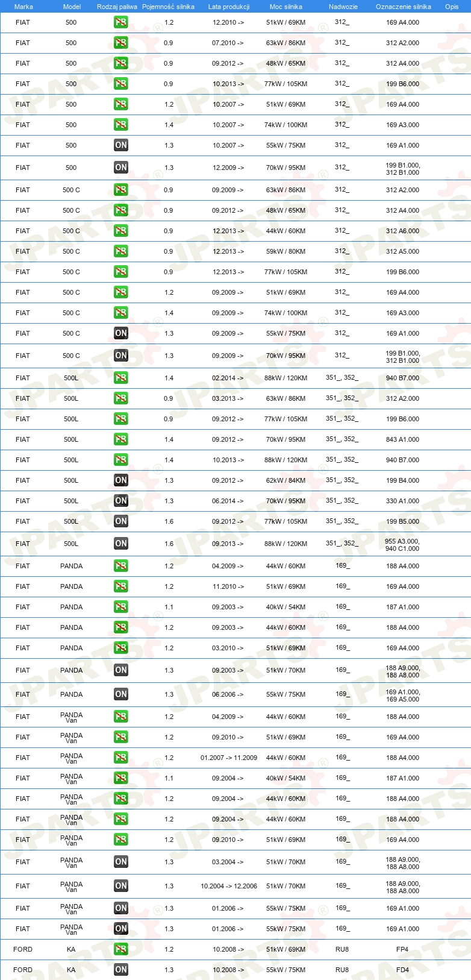Click diesel ON icon for FIAT 500 55kW / 75KM
Image resolution: width=471 pixels, height=980 pixels.
point(121,145)
